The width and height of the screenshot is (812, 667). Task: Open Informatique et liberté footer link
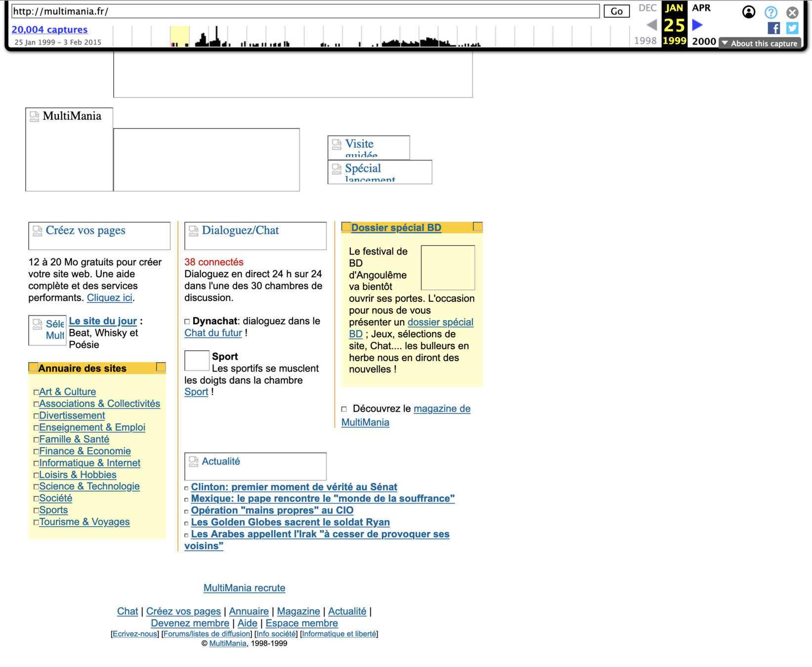coord(339,634)
